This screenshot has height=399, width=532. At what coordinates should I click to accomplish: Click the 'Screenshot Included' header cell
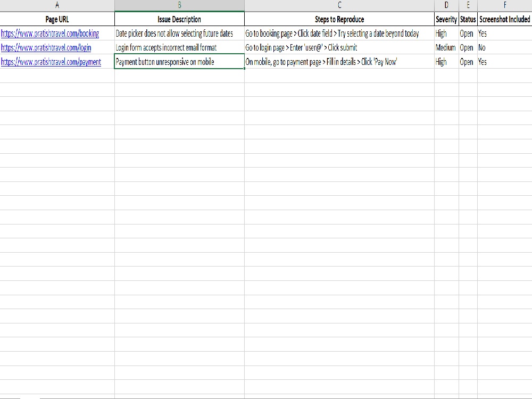(x=505, y=19)
